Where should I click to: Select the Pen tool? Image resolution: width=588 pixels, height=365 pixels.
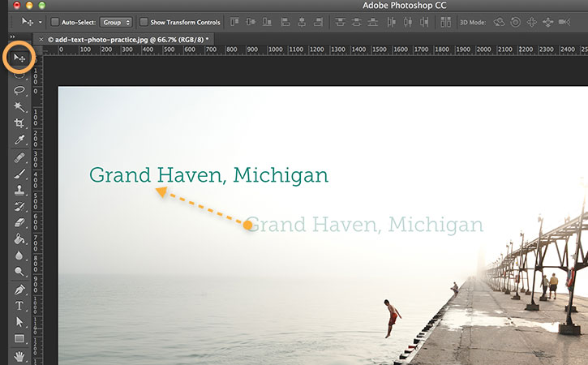[19, 290]
